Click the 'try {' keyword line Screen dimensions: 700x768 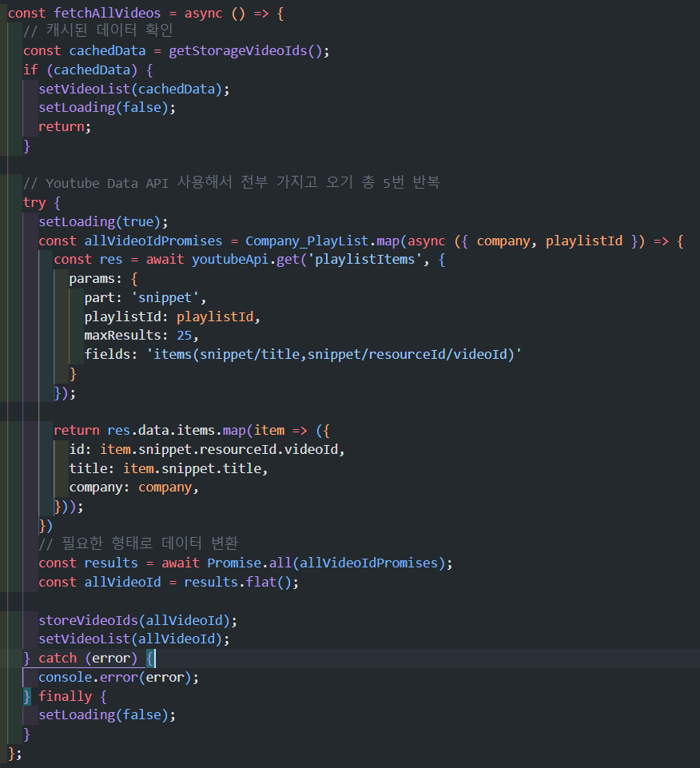point(42,203)
